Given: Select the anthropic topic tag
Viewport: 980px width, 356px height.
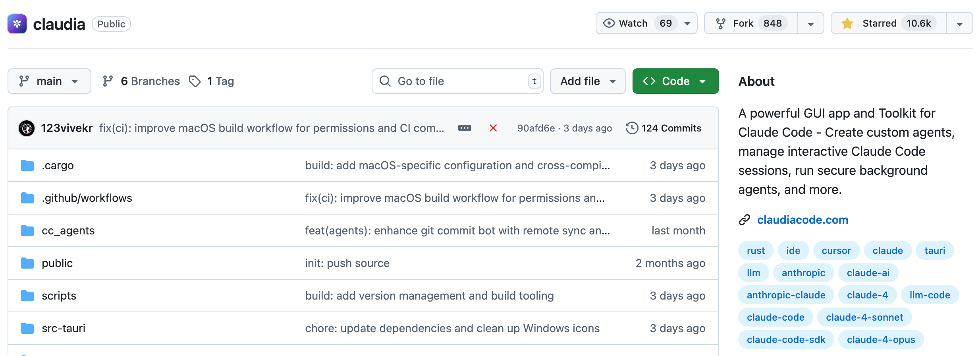Looking at the screenshot, I should point(803,273).
